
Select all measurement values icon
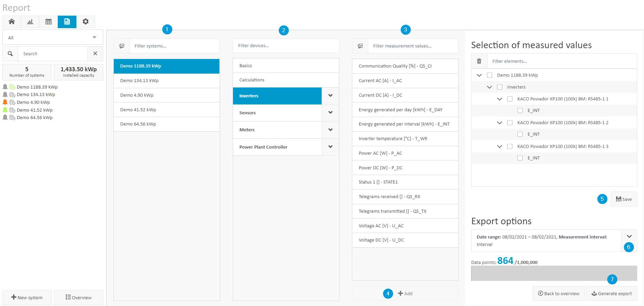coord(360,46)
